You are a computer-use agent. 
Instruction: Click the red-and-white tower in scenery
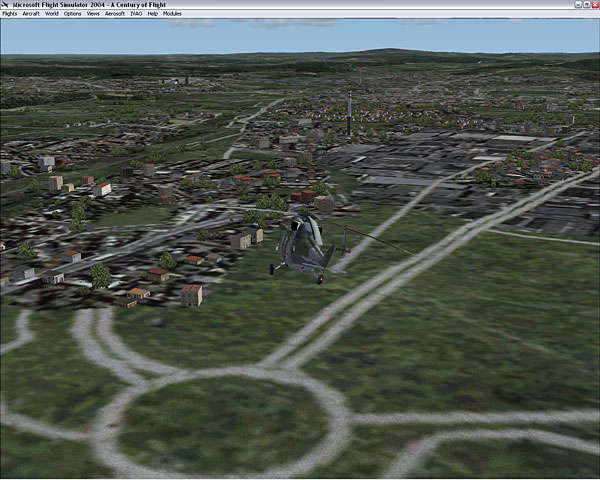tap(349, 113)
